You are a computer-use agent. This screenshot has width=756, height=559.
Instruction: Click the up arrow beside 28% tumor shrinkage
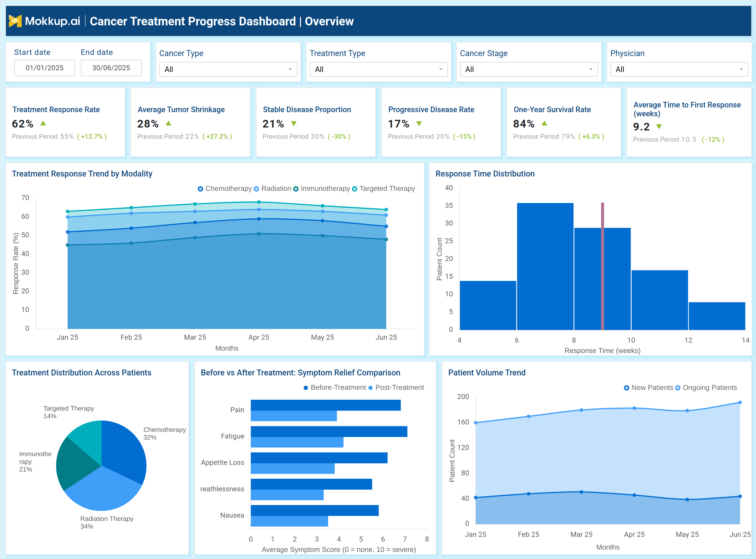pyautogui.click(x=168, y=123)
